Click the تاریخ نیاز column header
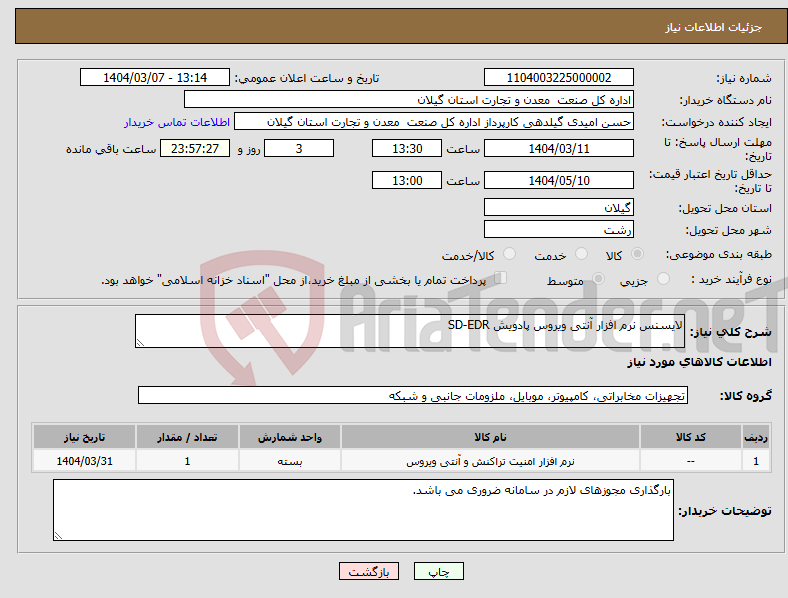The width and height of the screenshot is (788, 598). tap(84, 437)
